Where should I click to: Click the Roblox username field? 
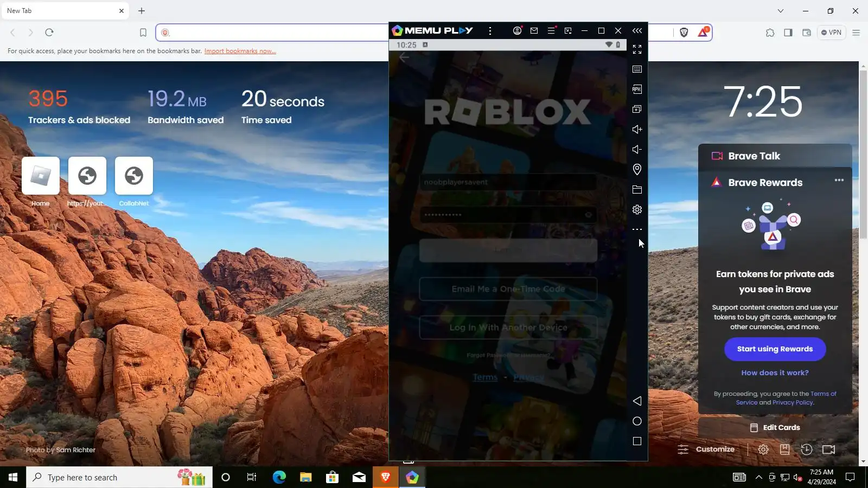point(508,182)
